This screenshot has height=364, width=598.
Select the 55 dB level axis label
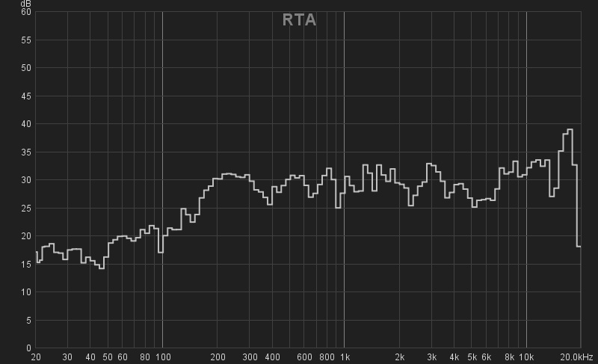(26, 40)
